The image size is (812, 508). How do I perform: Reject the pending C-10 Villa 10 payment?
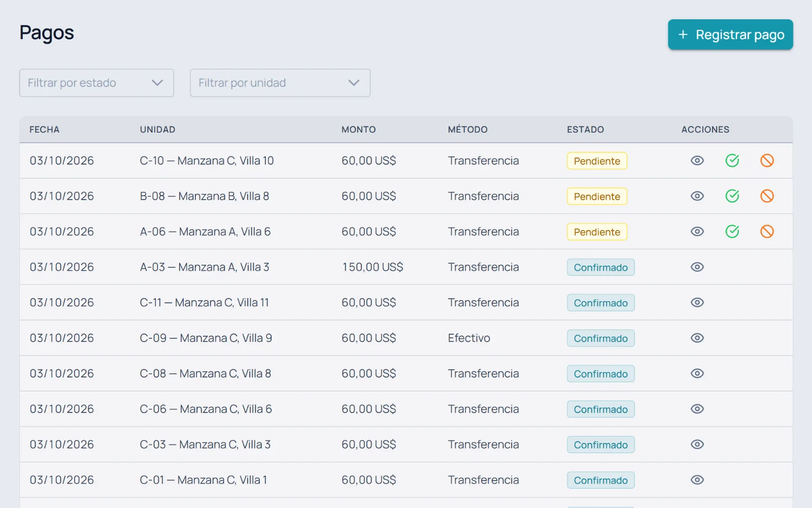point(767,161)
